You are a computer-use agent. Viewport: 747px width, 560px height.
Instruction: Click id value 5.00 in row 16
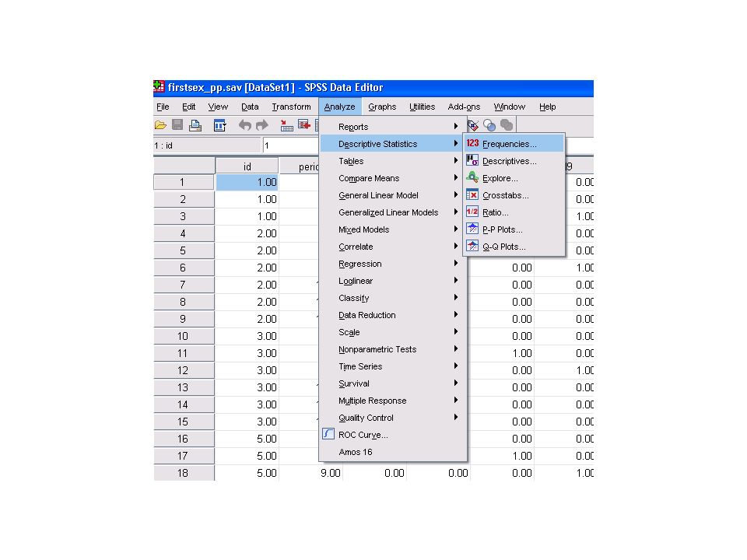pyautogui.click(x=247, y=439)
